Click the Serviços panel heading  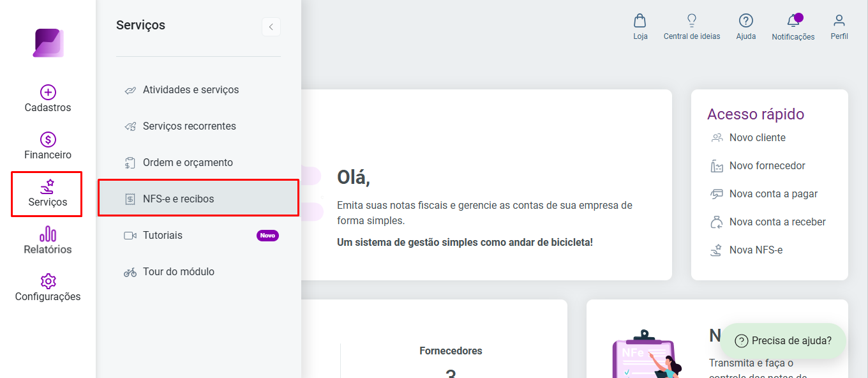click(140, 26)
